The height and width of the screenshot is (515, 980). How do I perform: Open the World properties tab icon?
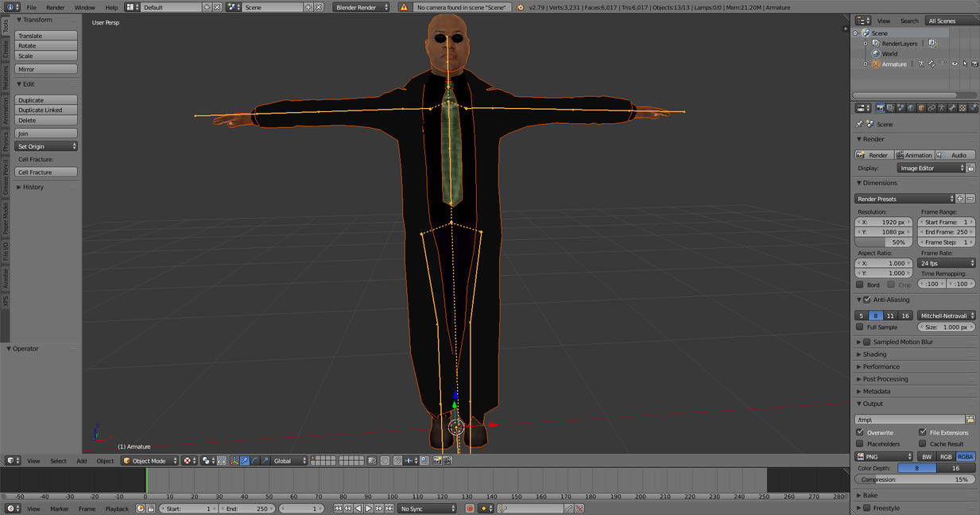(911, 108)
